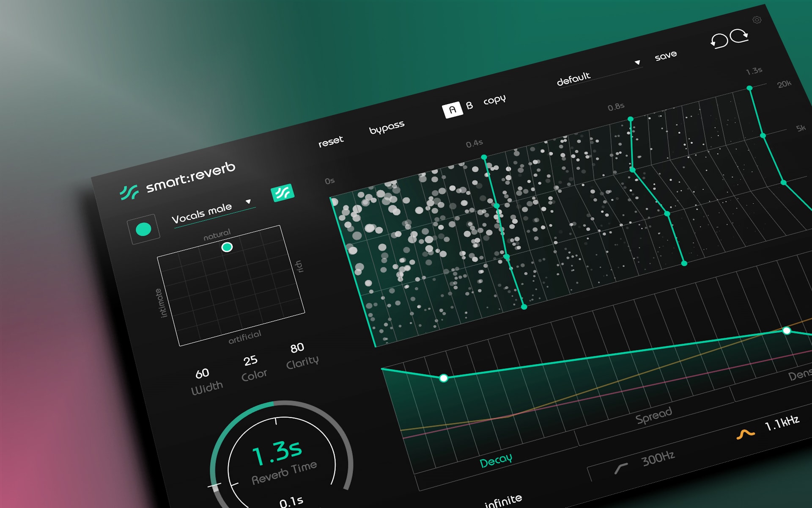The image size is (812, 508).
Task: Click the low-cut filter shape icon
Action: (621, 468)
